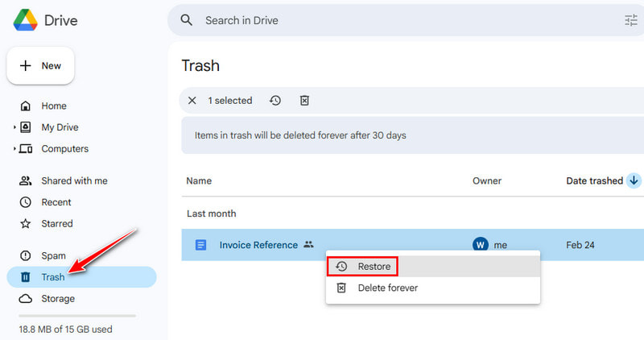Click the storage usage bar
This screenshot has width=644, height=340.
[77, 316]
